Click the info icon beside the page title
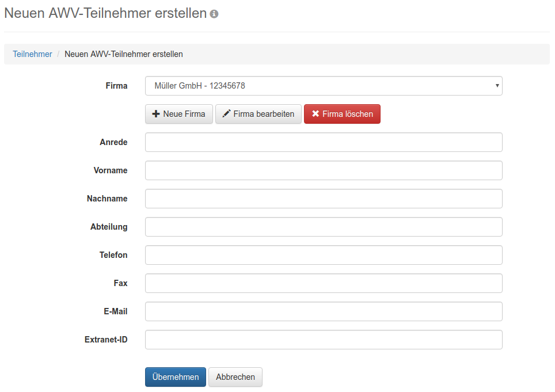The width and height of the screenshot is (555, 392). coord(214,14)
